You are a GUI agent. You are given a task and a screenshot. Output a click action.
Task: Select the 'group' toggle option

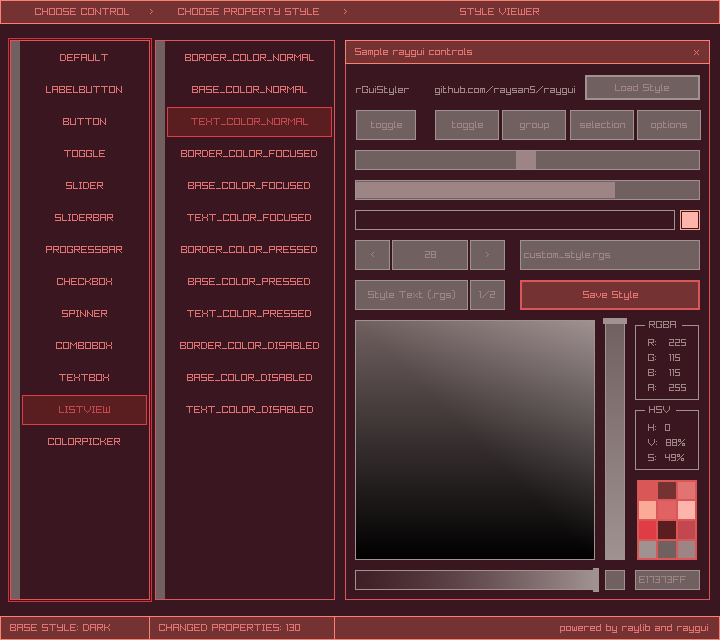coord(534,125)
